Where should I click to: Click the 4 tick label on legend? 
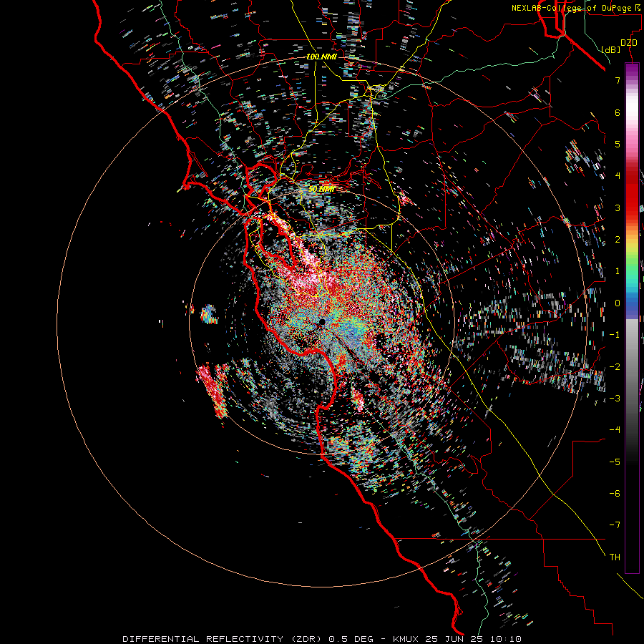click(x=618, y=176)
